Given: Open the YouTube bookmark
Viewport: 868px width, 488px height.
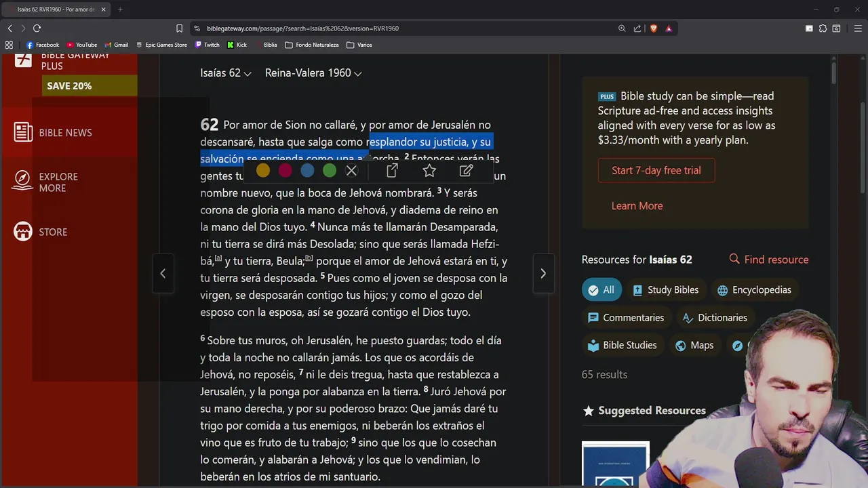Looking at the screenshot, I should [82, 45].
